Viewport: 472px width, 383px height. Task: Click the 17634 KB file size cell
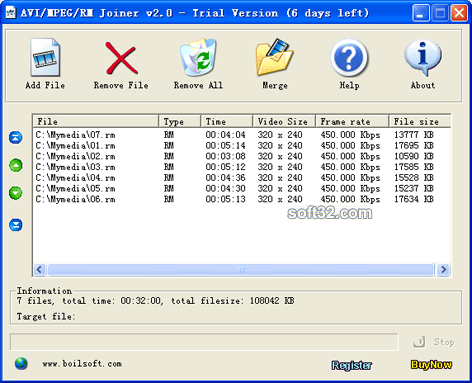pyautogui.click(x=414, y=199)
